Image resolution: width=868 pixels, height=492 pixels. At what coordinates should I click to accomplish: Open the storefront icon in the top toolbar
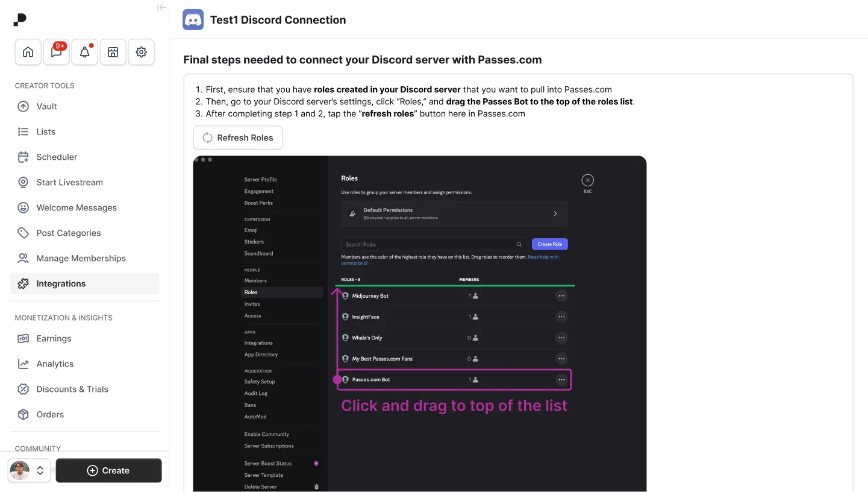click(x=113, y=52)
